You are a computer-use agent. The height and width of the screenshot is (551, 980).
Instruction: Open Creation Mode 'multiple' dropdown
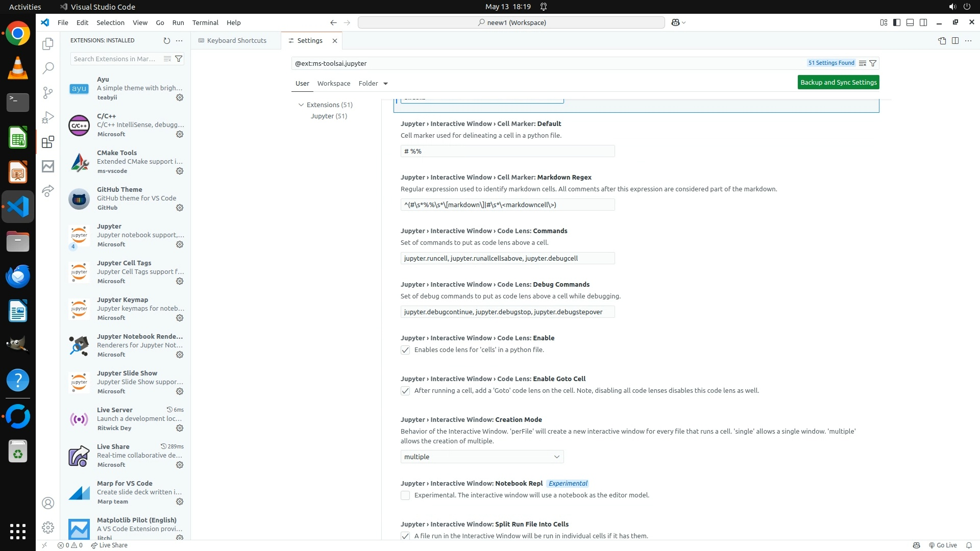(482, 457)
